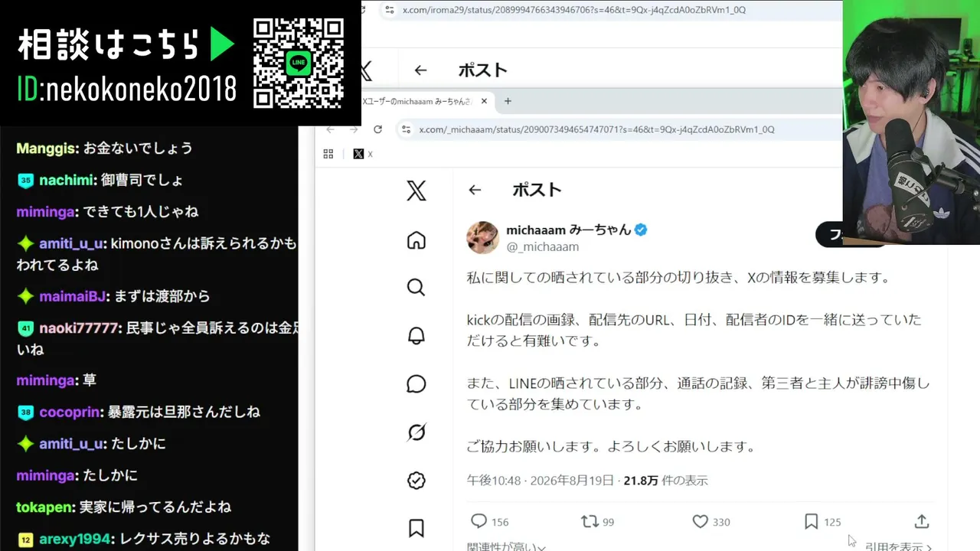Click username tokapen in chat
Image resolution: width=980 pixels, height=551 pixels.
tap(46, 507)
